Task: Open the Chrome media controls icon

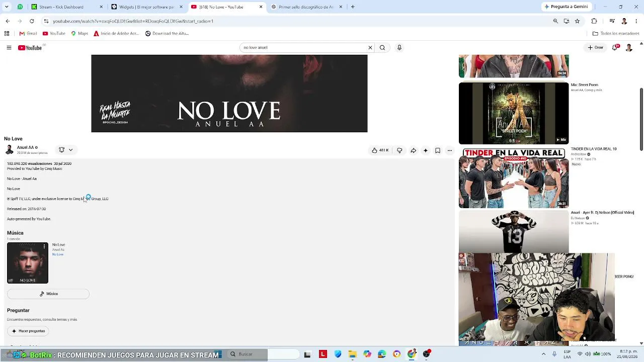Action: 612,21
